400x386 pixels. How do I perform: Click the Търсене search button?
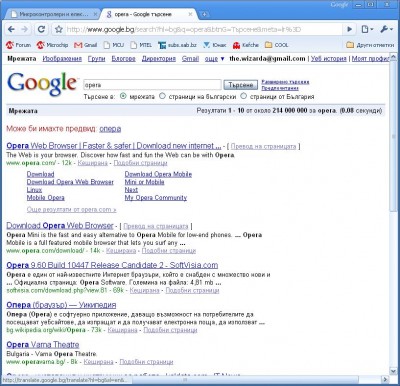click(241, 85)
